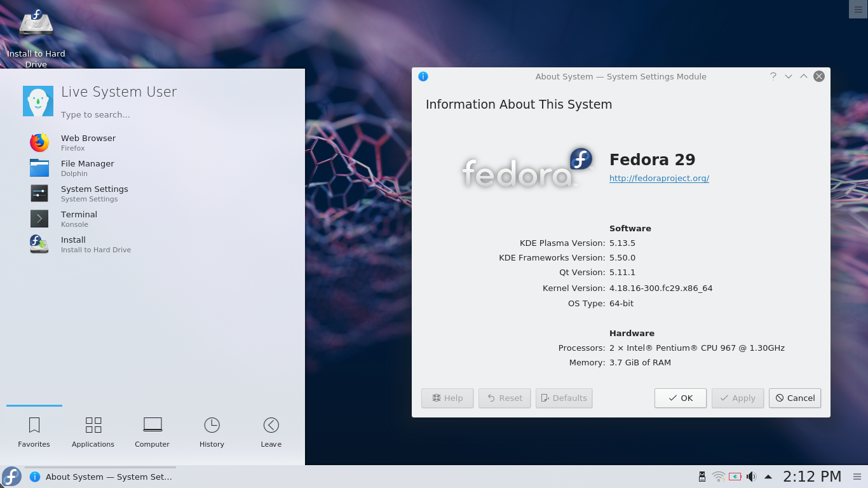The height and width of the screenshot is (488, 868).
Task: Open the panel hamburger menu on the taskbar
Action: tap(857, 477)
